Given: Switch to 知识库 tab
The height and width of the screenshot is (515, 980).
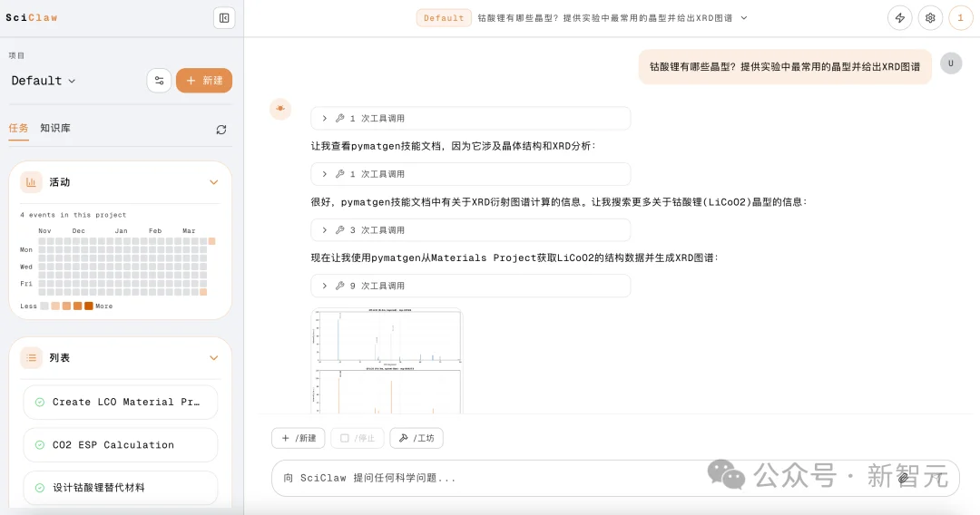Looking at the screenshot, I should pos(55,128).
